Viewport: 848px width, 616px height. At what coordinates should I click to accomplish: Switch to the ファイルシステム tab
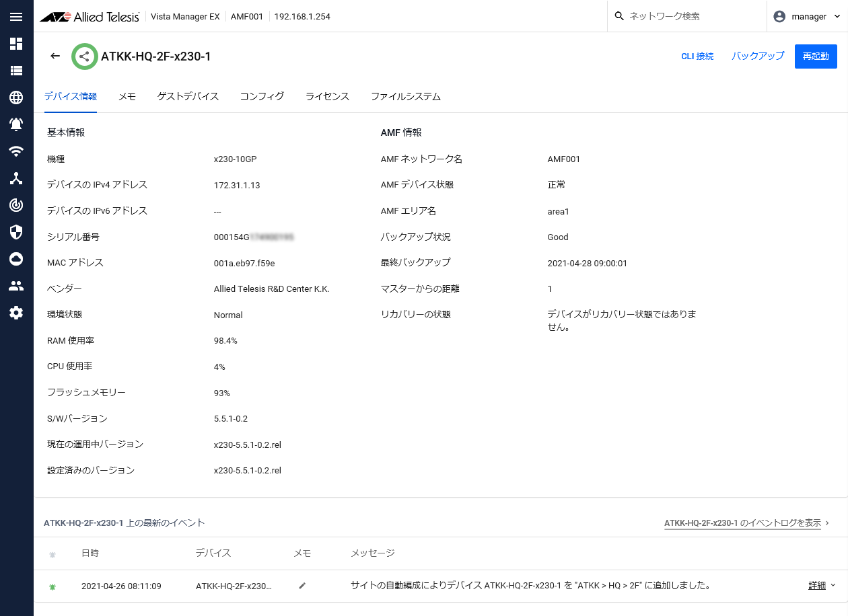(x=407, y=96)
